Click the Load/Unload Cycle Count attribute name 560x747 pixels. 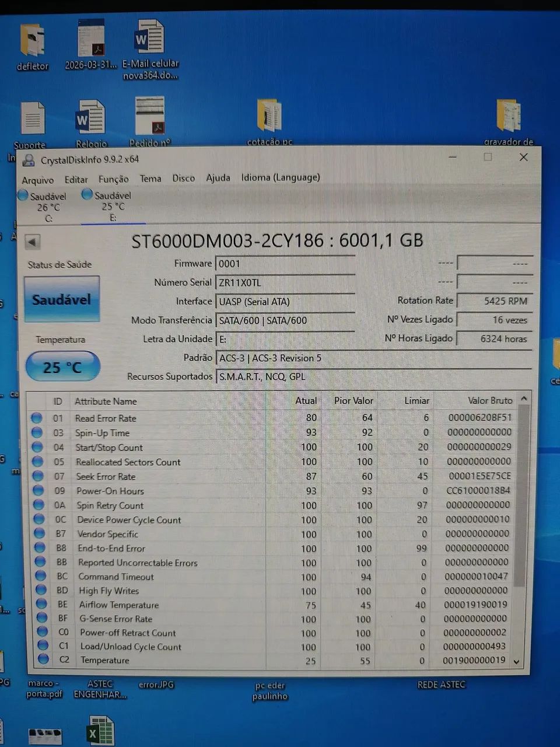pyautogui.click(x=131, y=647)
